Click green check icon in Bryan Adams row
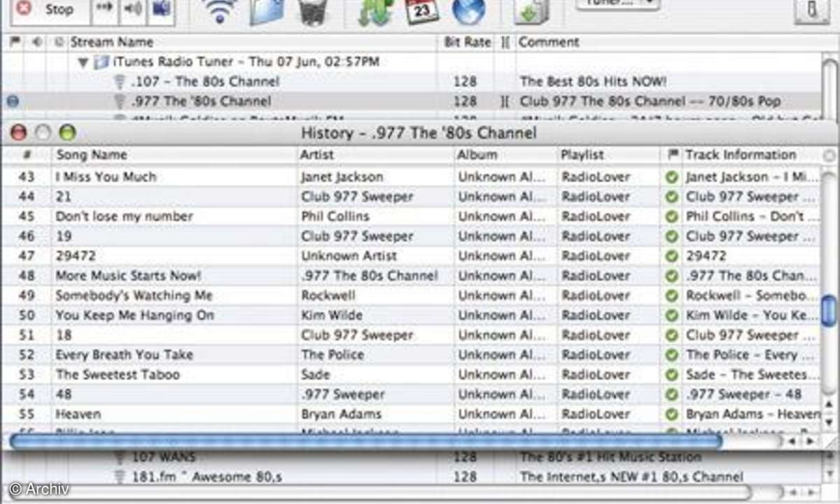 [x=672, y=414]
